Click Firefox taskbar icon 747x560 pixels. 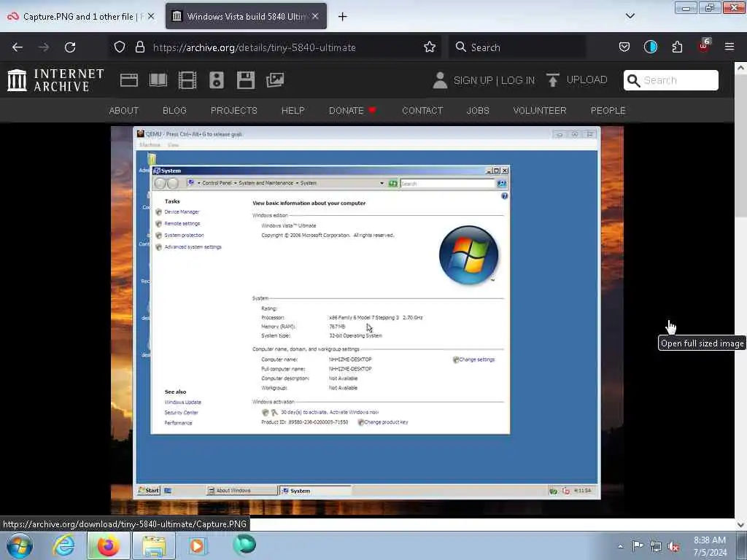tap(108, 545)
